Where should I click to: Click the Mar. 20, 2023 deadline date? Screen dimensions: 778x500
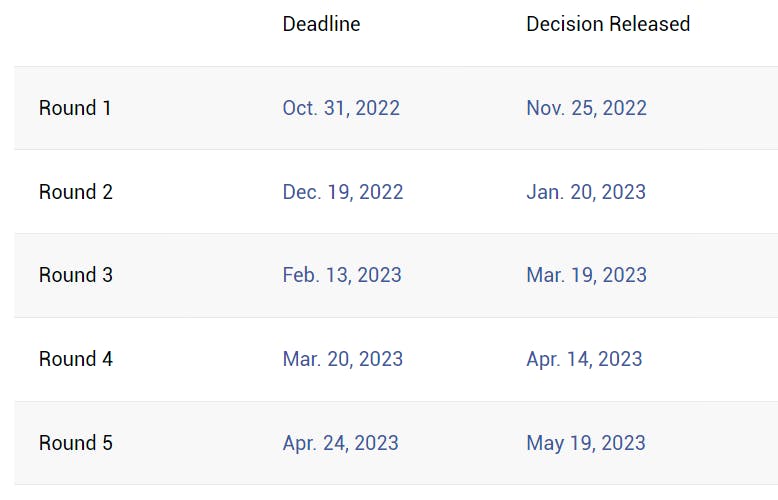tap(343, 359)
